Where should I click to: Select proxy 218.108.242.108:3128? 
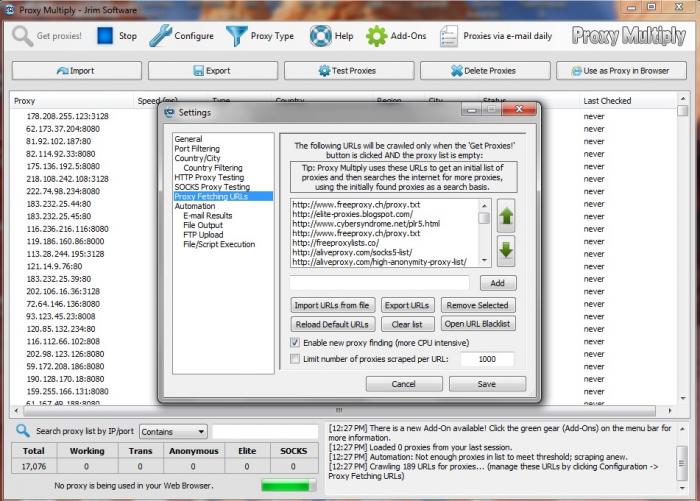pyautogui.click(x=67, y=179)
